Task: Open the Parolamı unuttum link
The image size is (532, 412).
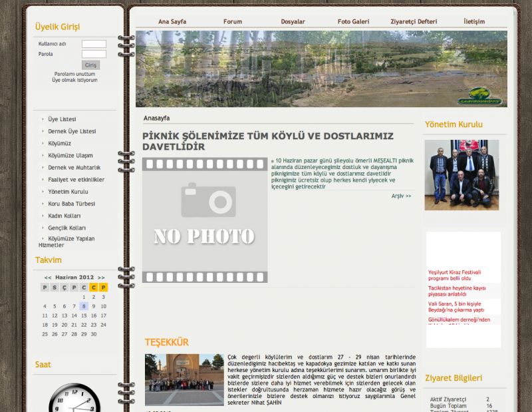Action: pyautogui.click(x=74, y=74)
